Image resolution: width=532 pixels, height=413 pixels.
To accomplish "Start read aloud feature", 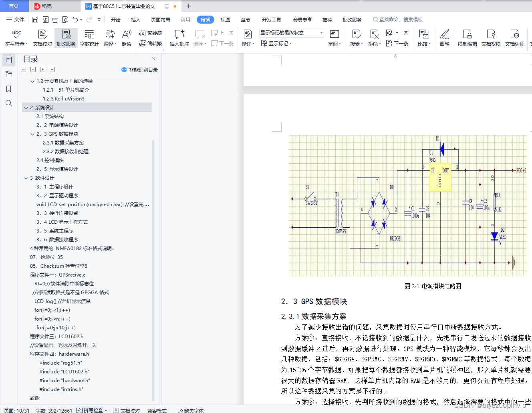I will click(127, 38).
